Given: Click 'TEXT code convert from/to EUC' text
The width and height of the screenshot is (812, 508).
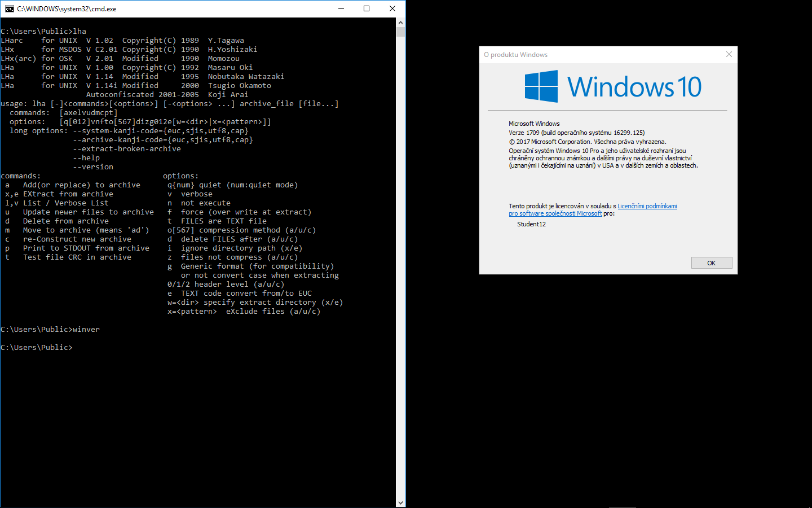Looking at the screenshot, I should pyautogui.click(x=246, y=294).
